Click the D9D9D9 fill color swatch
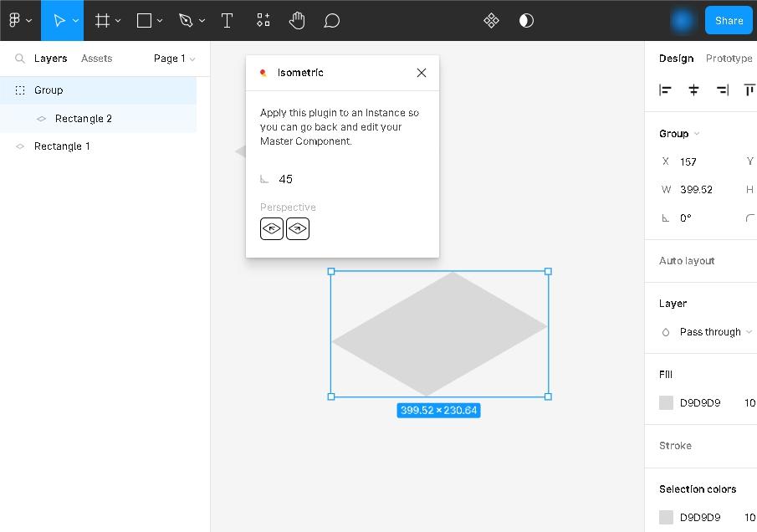 coord(666,402)
